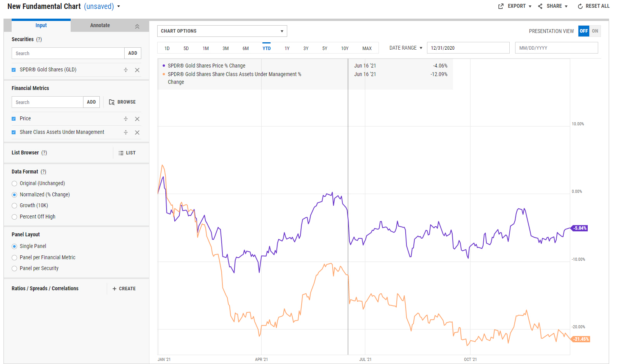Screen dimensions: 618x364
Task: Open the chart title dropdown arrow
Action: coord(119,7)
